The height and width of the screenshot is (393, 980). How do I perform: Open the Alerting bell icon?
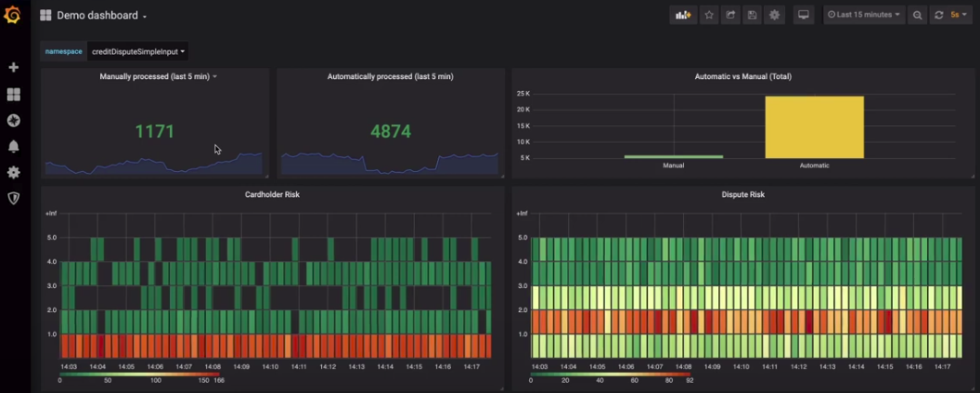point(13,146)
